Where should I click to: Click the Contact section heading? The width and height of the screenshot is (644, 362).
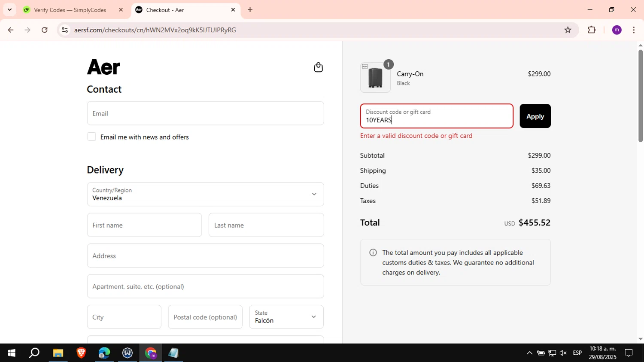coord(104,89)
